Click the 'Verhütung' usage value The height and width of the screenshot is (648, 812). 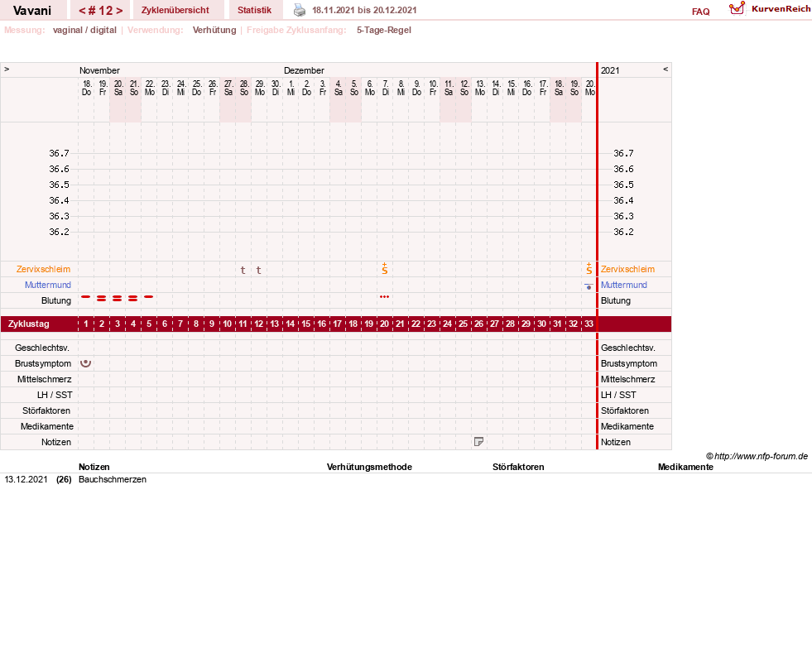point(214,30)
